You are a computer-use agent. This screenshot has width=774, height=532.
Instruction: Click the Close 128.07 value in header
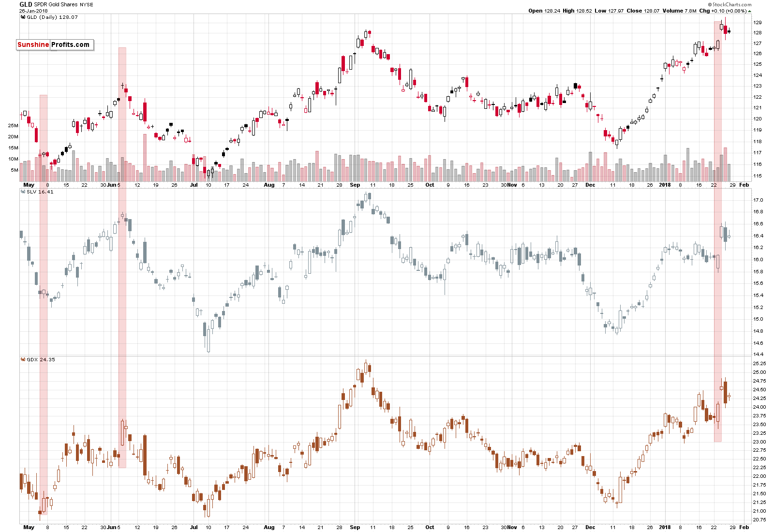[643, 11]
